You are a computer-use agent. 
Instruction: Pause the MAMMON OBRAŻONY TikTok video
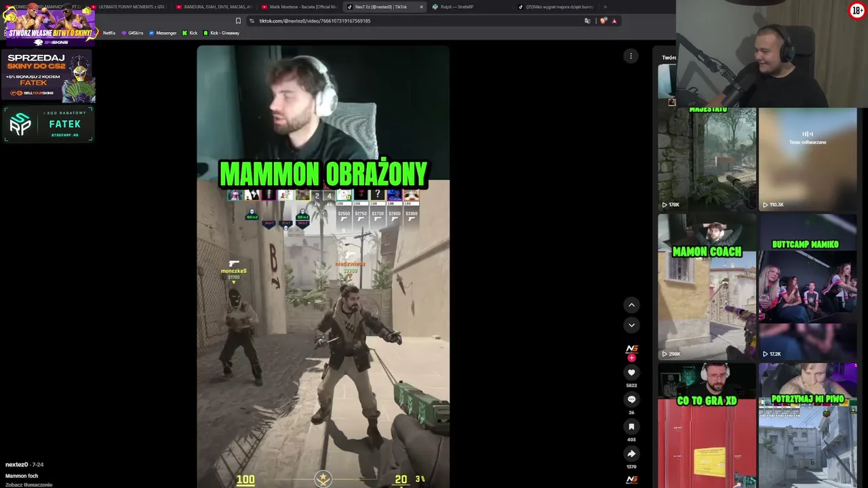[323, 266]
